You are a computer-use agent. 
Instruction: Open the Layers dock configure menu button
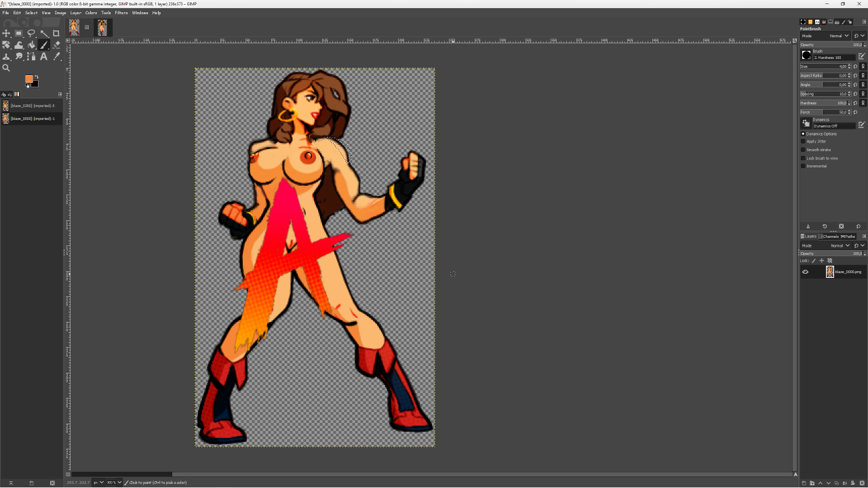864,237
